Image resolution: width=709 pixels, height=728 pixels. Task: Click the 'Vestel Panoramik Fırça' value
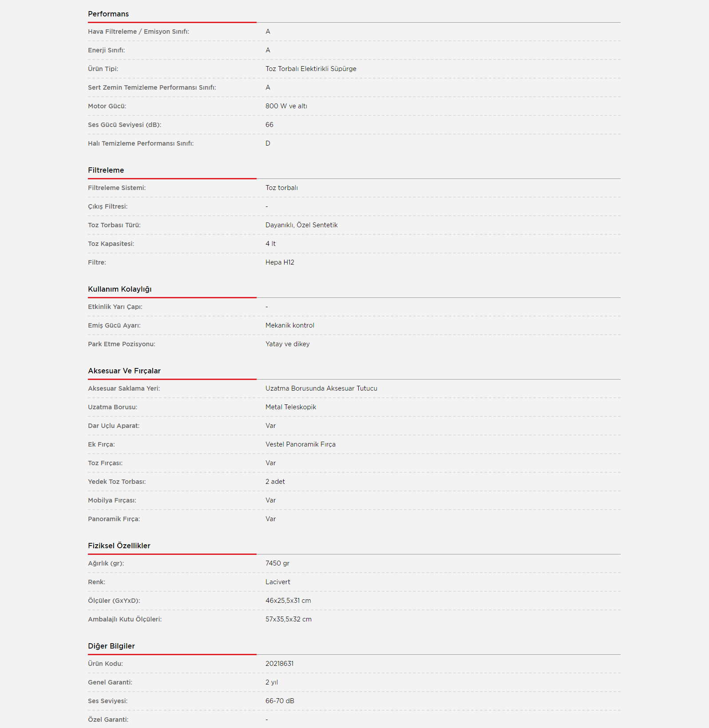[x=300, y=444]
